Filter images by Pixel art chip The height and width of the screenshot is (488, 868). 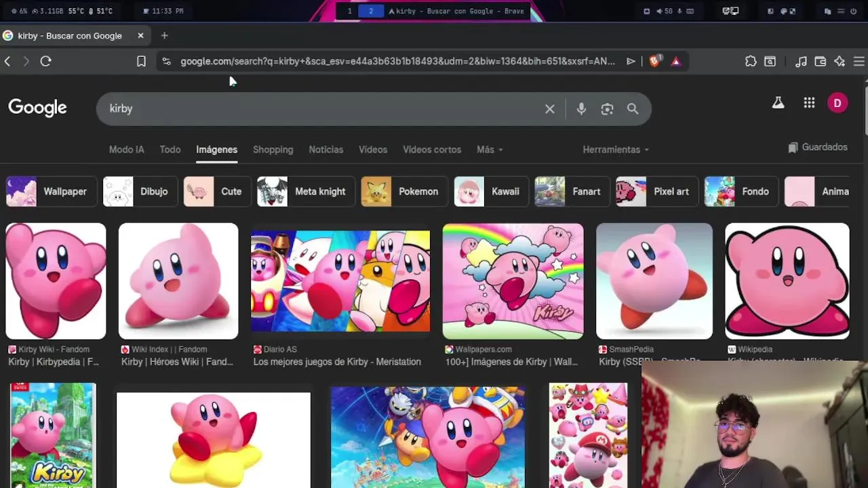point(656,192)
